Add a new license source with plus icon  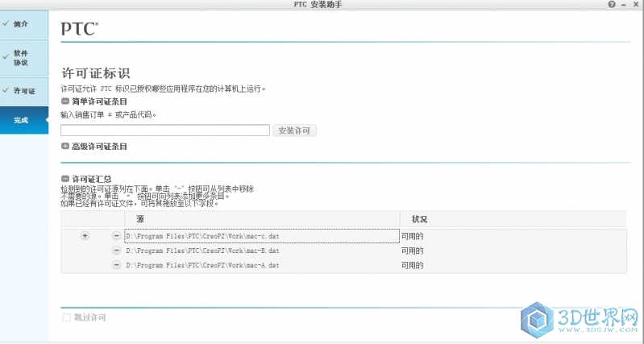85,235
